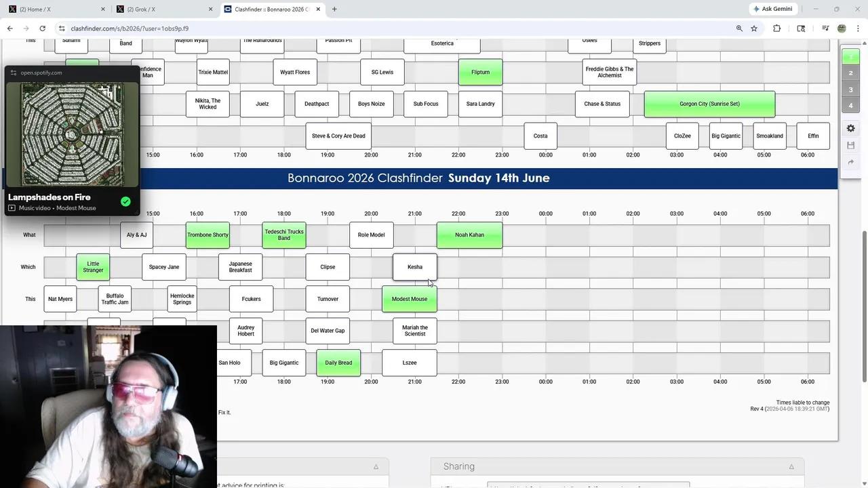This screenshot has height=488, width=868.
Task: Click the green saved checkmark in Spotify popup
Action: (x=125, y=201)
